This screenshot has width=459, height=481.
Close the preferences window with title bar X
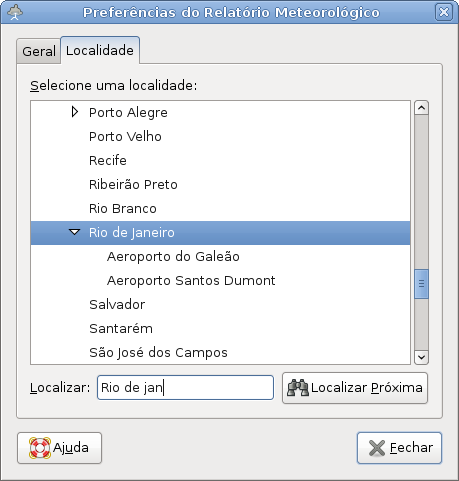444,12
